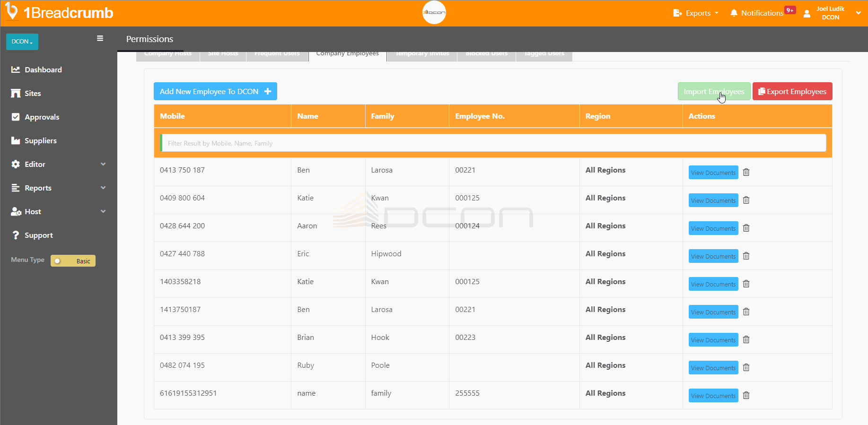Go to Approvals in sidebar
Screen dimensions: 868x425
[x=42, y=117]
